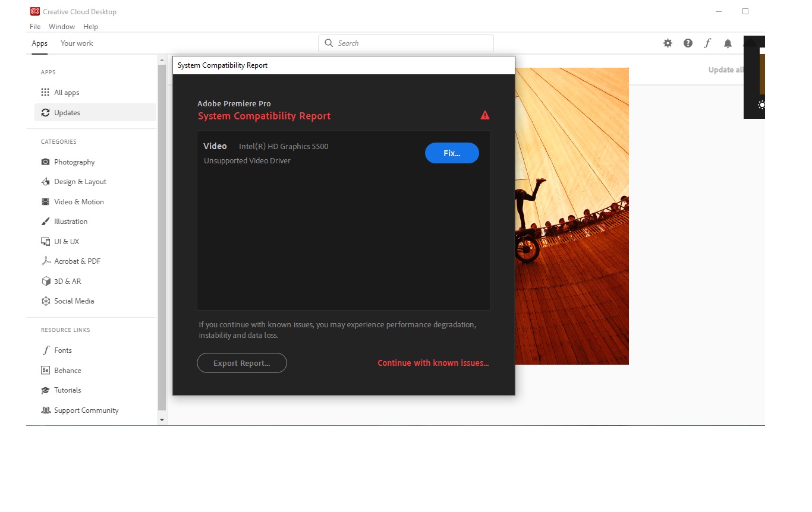Open the Illustration category
812x512 pixels.
pos(70,221)
